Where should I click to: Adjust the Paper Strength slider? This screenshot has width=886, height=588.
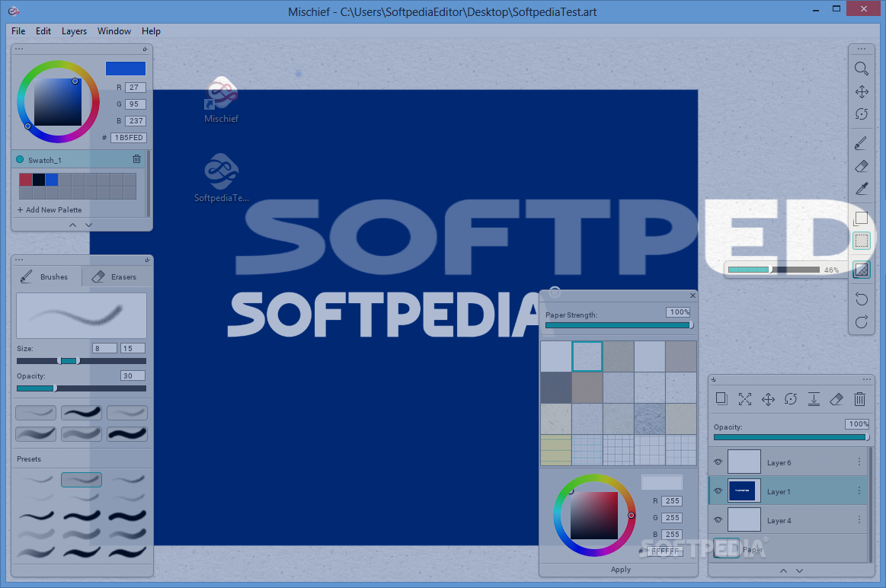click(x=619, y=325)
